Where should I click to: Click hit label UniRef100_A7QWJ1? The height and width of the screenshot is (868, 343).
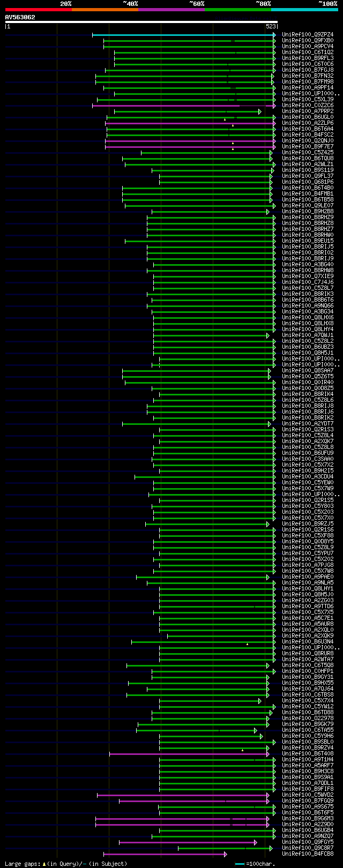point(308,335)
